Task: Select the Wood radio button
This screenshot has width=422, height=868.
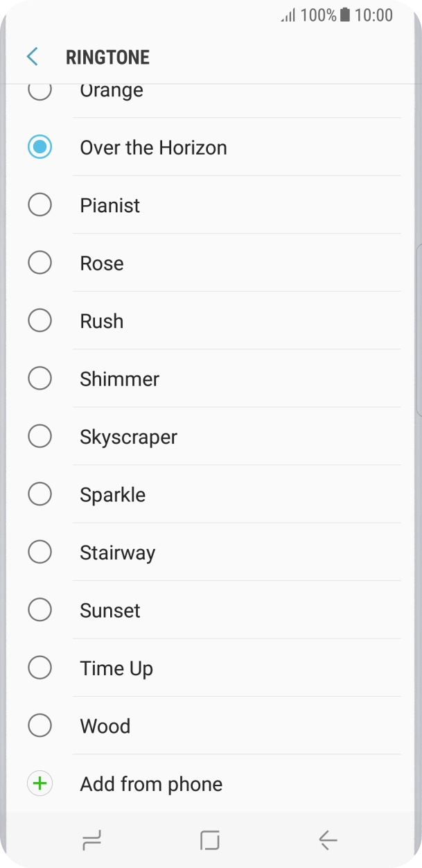Action: pyautogui.click(x=39, y=727)
